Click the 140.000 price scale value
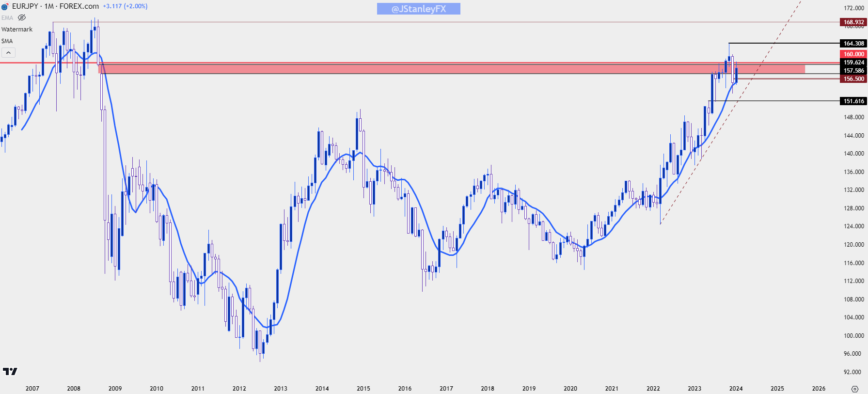The width and height of the screenshot is (868, 394). (853, 154)
